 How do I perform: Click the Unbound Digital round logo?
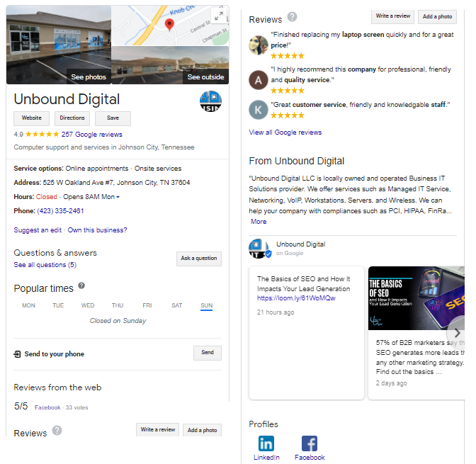click(x=210, y=101)
